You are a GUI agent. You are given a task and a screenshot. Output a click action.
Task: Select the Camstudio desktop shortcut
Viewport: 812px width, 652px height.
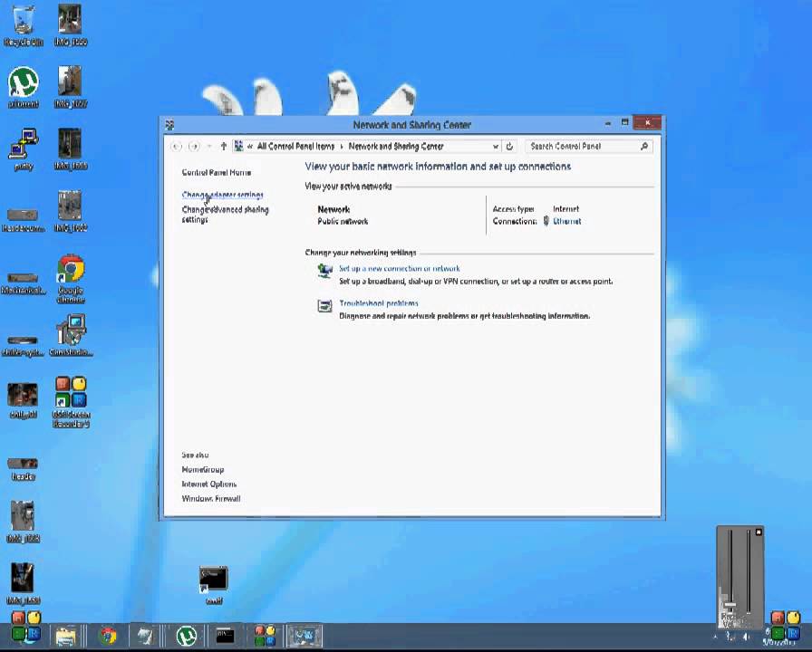click(x=71, y=336)
